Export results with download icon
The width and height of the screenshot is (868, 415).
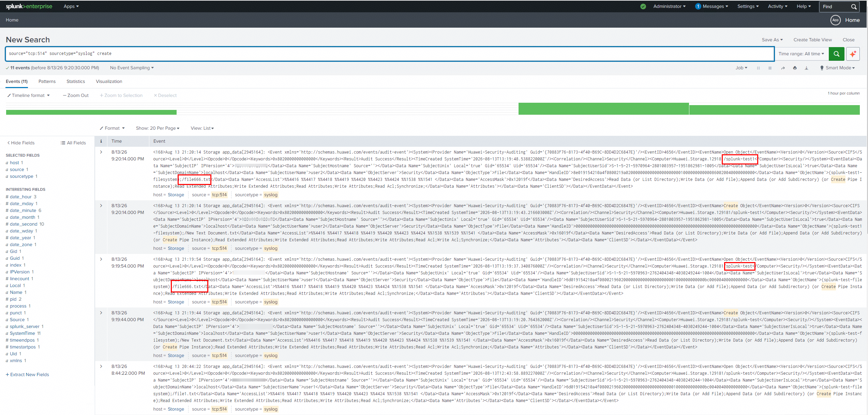pos(806,68)
